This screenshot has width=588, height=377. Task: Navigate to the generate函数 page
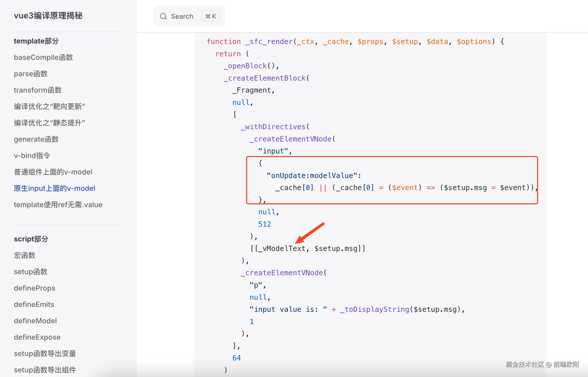click(x=36, y=139)
